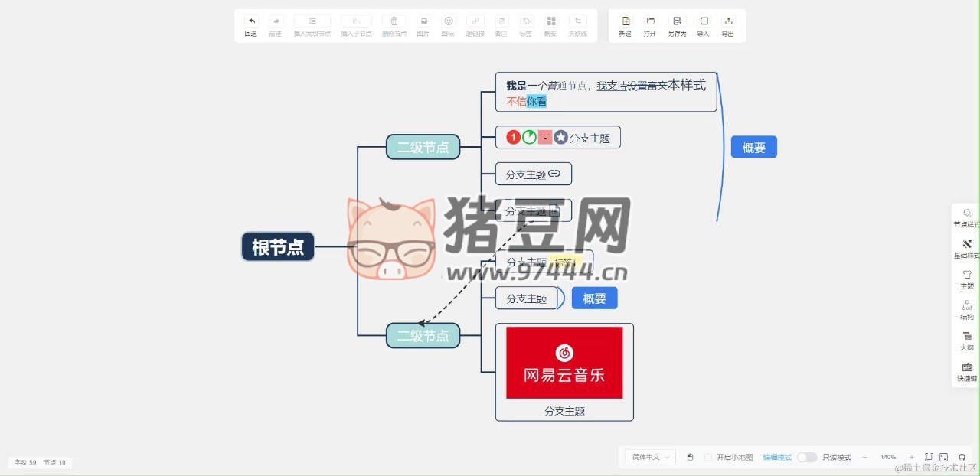Click the 导出 export button
Viewport: 980px width, 476px height.
tap(727, 25)
